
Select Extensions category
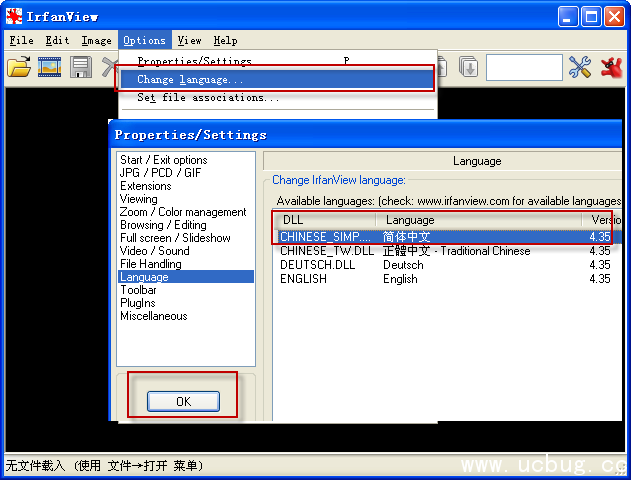point(146,186)
